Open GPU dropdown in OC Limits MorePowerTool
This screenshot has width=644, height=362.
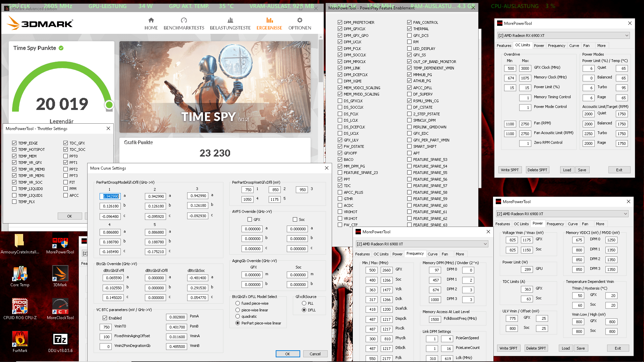click(563, 36)
